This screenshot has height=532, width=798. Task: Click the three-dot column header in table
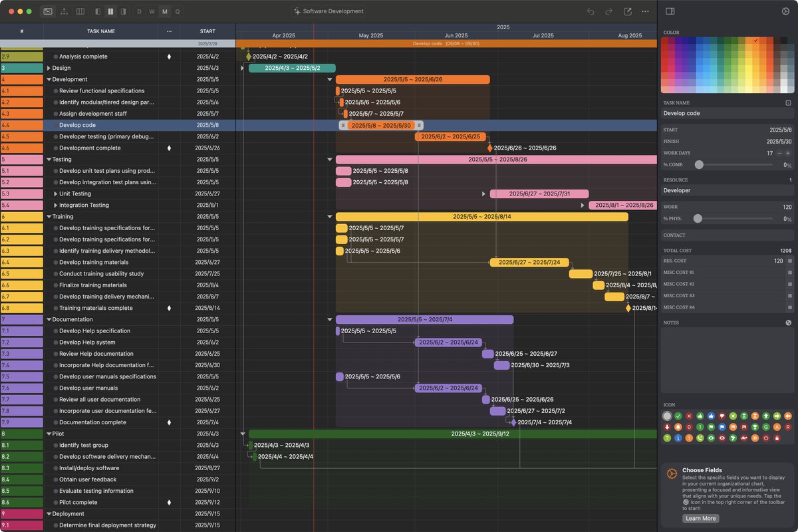(169, 31)
